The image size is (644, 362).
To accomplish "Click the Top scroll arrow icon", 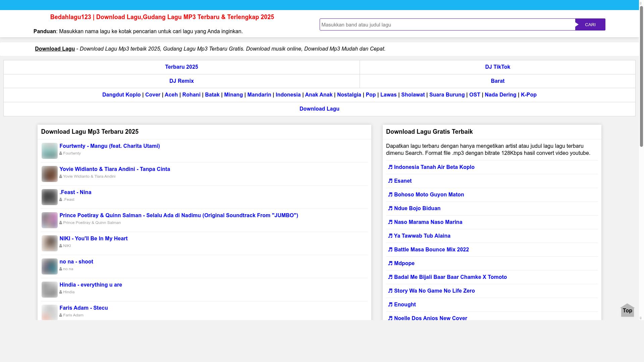I will [x=627, y=310].
